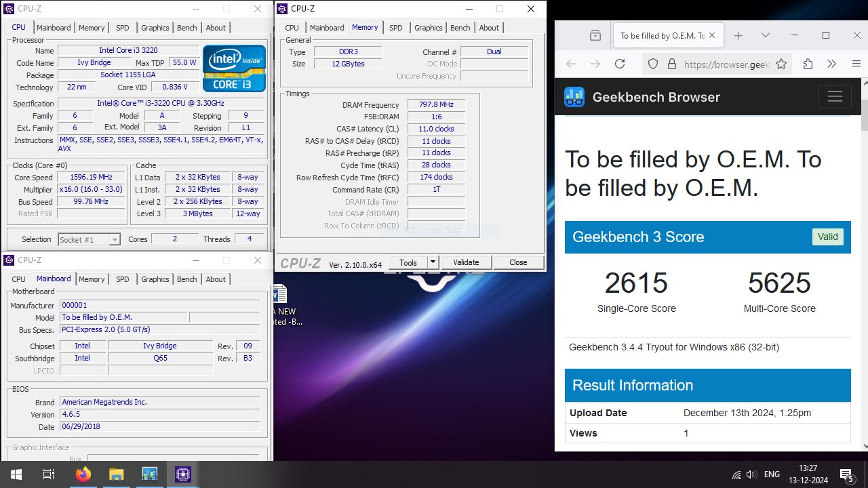Switch to SPD tab in Memory window
The width and height of the screenshot is (868, 488).
[396, 28]
